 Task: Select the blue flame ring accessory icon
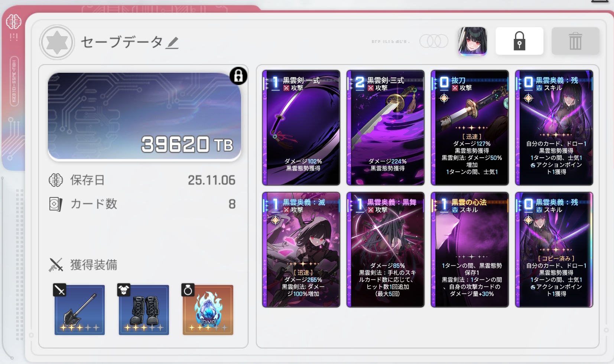208,310
